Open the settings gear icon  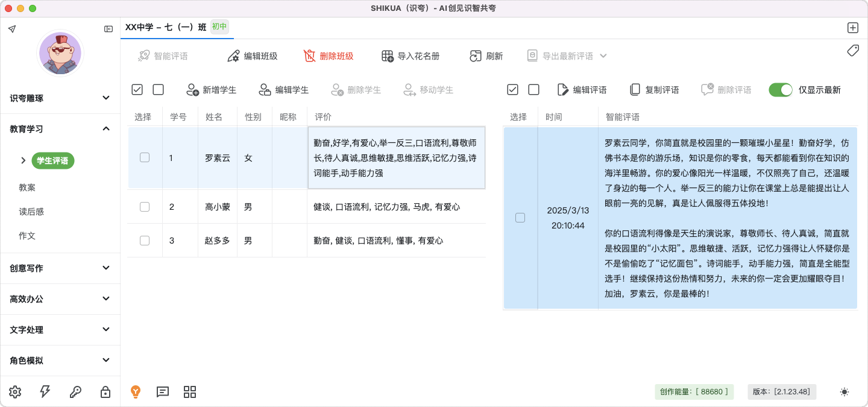[x=14, y=391]
